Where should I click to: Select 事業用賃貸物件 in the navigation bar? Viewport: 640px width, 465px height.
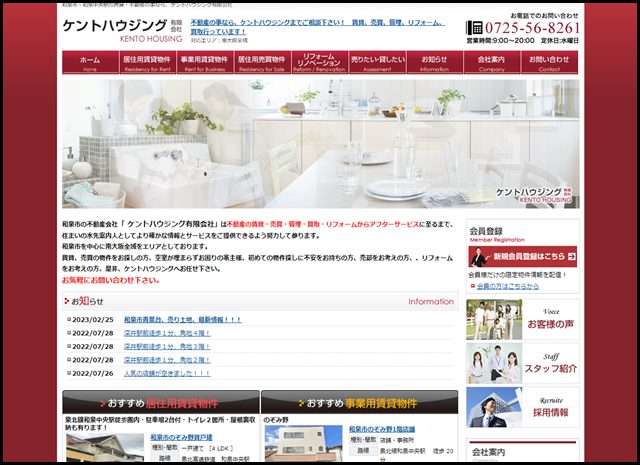click(x=205, y=62)
